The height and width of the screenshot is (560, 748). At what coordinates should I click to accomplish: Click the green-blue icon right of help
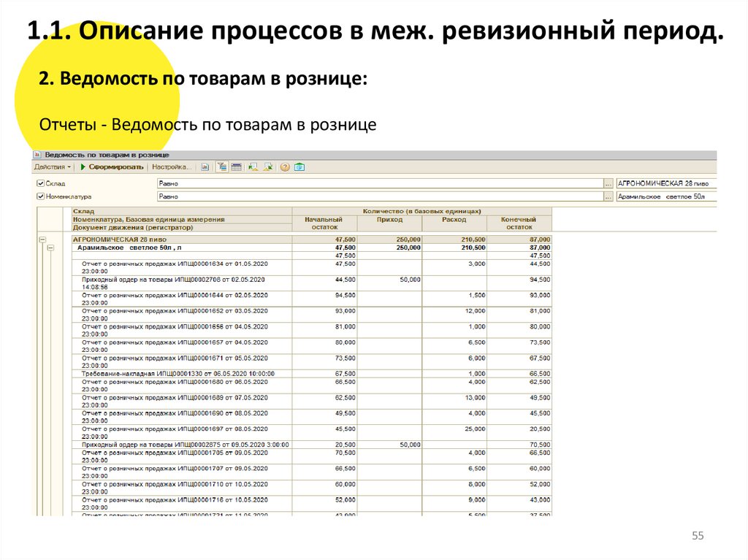(x=299, y=167)
